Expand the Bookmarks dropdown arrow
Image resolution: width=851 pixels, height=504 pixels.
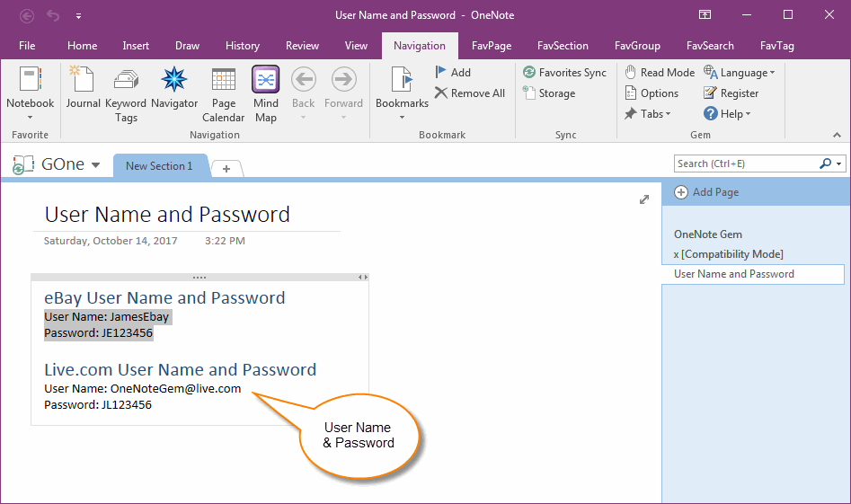403,117
